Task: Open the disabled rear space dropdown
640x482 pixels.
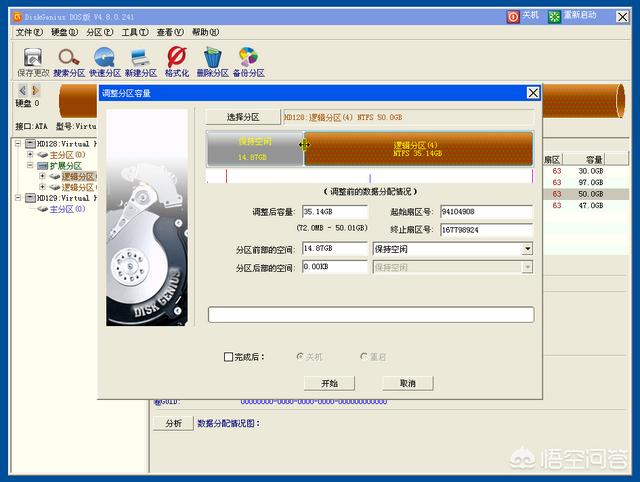Action: [528, 267]
